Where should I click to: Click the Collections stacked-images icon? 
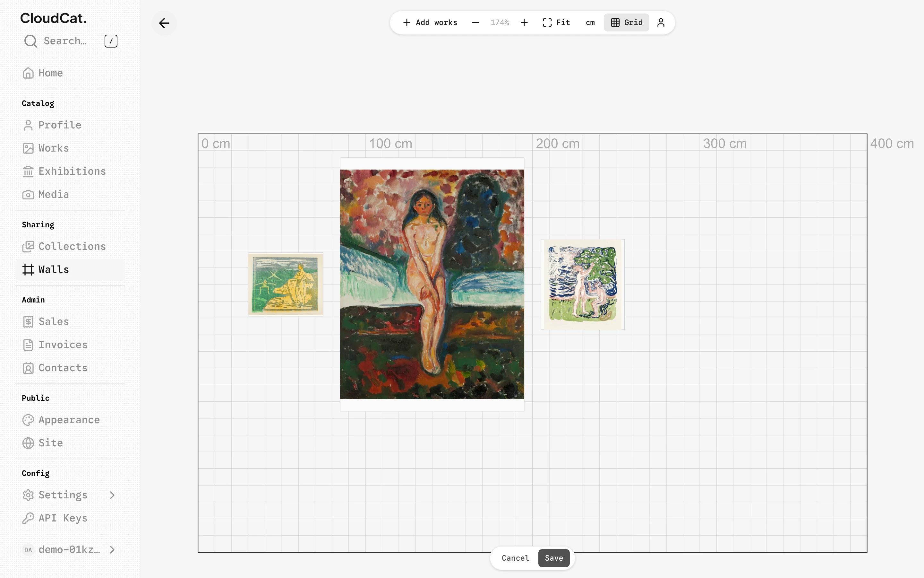click(28, 247)
